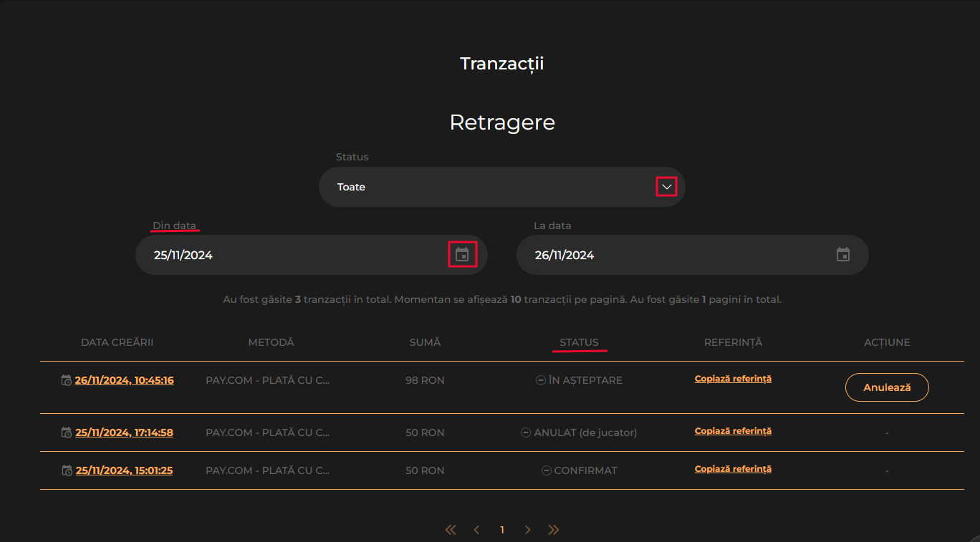
Task: Click the La data label
Action: [552, 226]
